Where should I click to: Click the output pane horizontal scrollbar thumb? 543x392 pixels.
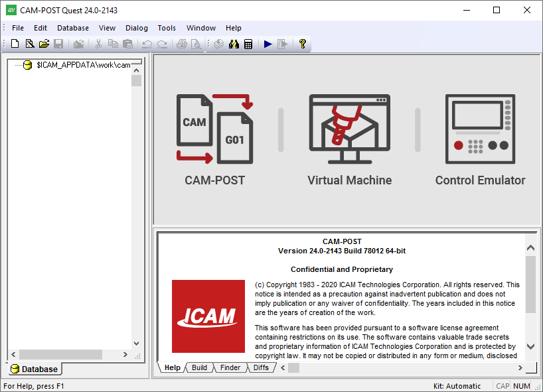[293, 367]
